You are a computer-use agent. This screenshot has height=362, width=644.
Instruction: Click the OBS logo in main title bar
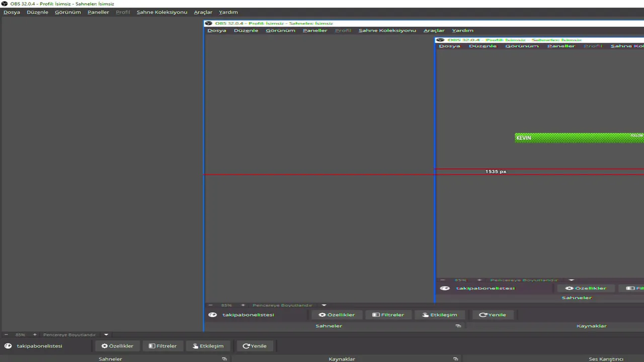point(5,4)
